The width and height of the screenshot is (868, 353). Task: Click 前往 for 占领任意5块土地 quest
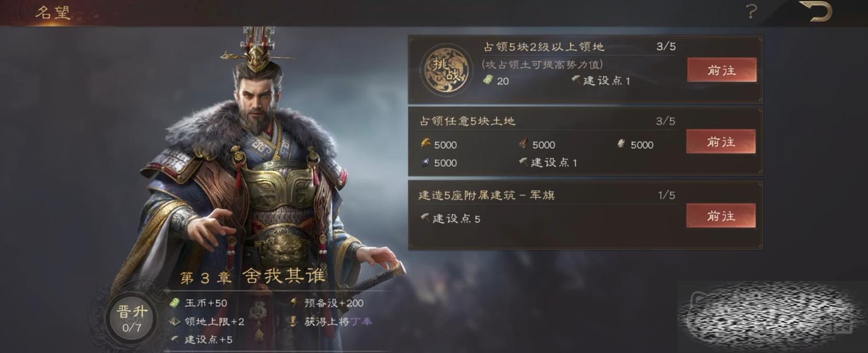(721, 142)
